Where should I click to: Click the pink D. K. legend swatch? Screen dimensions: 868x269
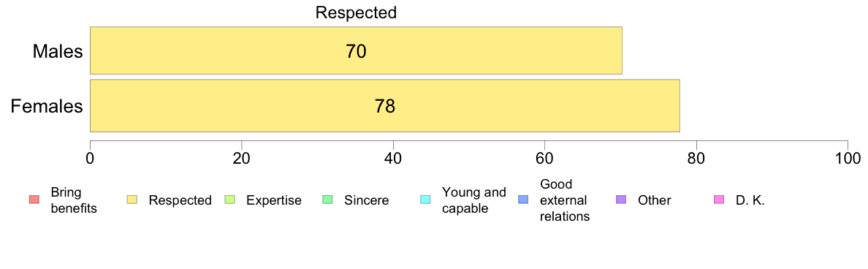[x=718, y=200]
